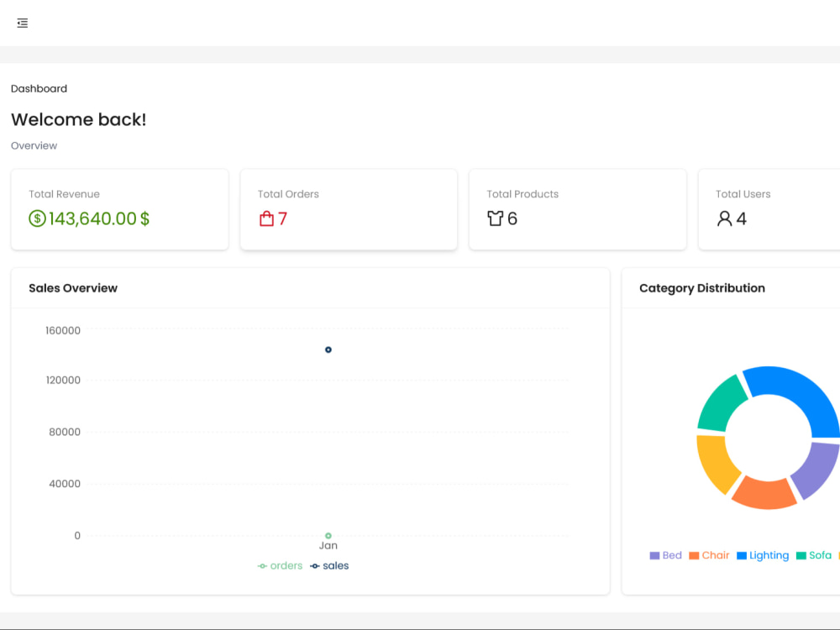Click the Total Orders count 7

282,218
